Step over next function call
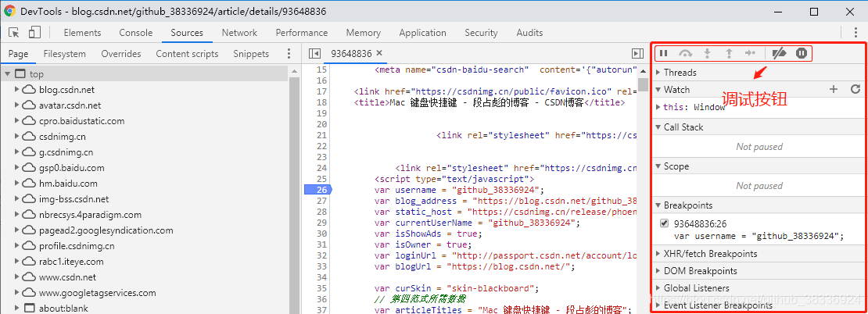 click(686, 54)
